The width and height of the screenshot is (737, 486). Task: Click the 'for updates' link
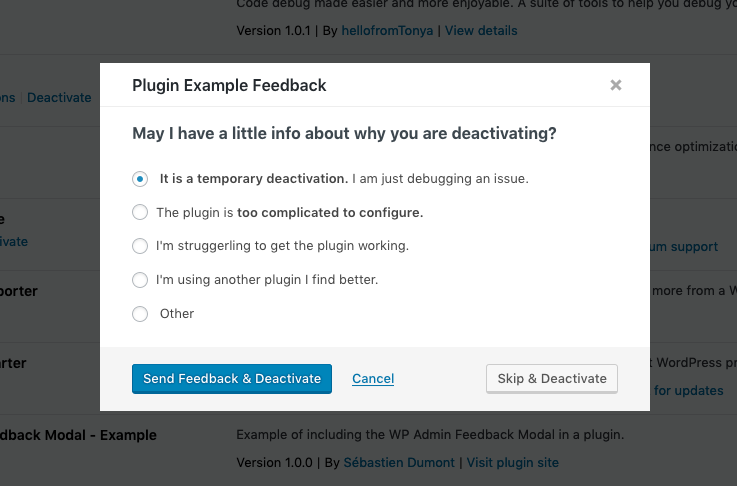[x=689, y=391]
